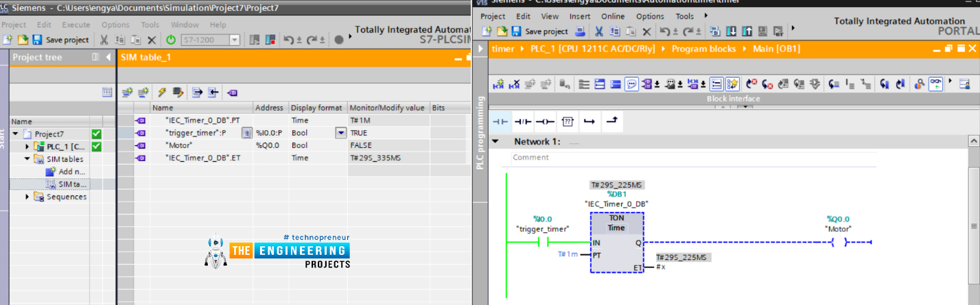Screen dimensions: 980x305
Task: Open Online menu in TIA Portal
Action: 613,16
